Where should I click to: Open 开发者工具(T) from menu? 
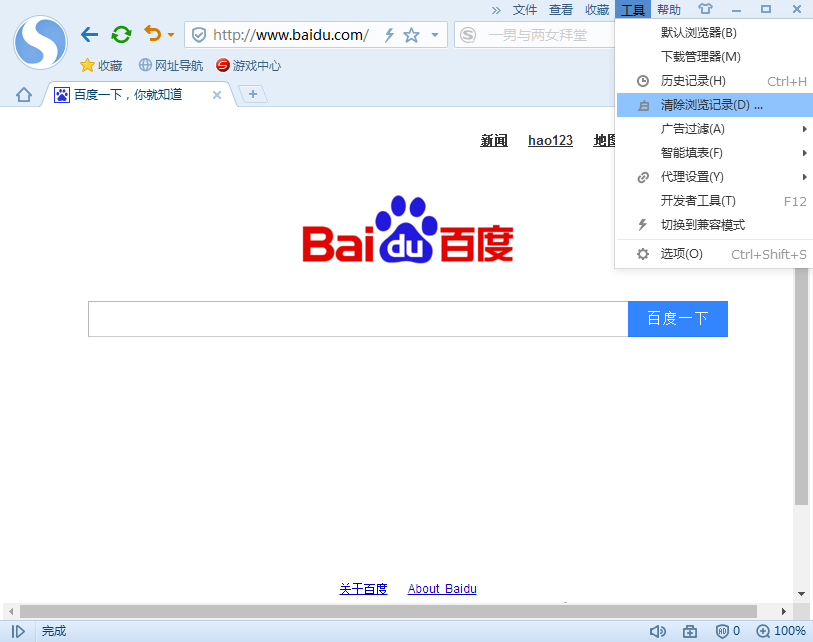[714, 201]
